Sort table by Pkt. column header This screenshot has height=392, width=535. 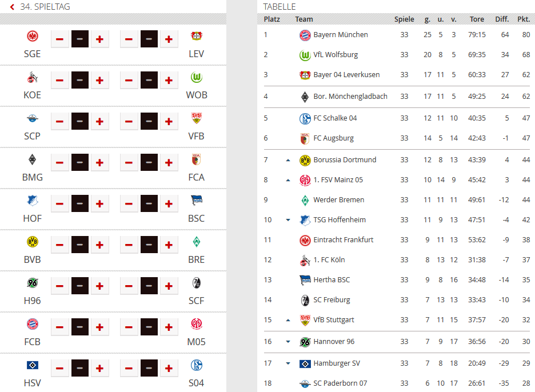(x=524, y=19)
